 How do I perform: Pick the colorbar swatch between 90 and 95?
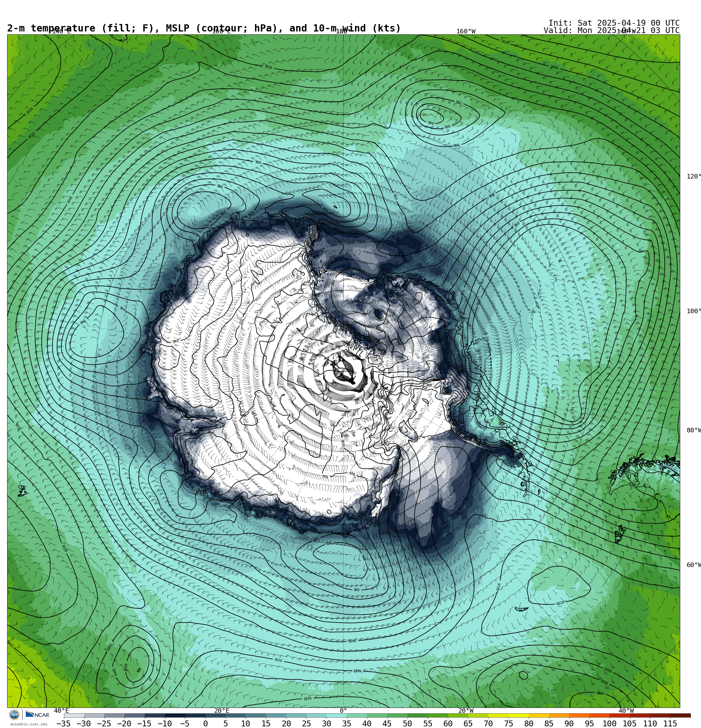click(x=579, y=715)
